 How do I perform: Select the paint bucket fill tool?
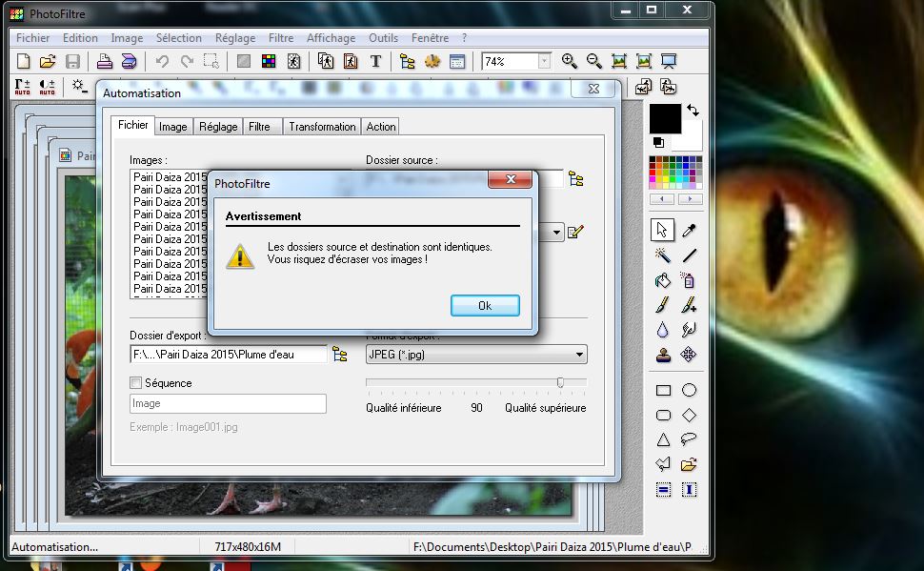click(662, 280)
